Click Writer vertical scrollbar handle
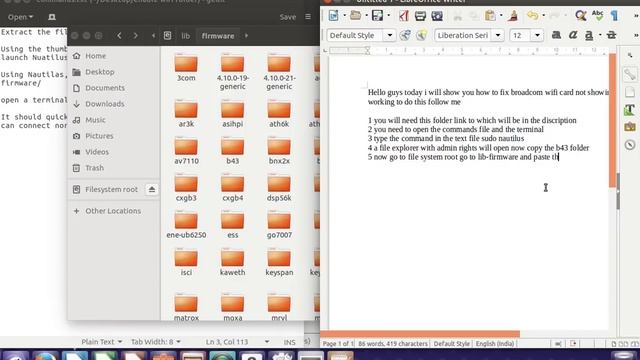 [x=612, y=121]
